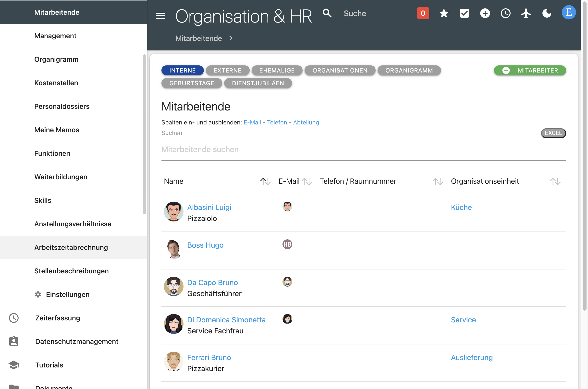Image resolution: width=588 pixels, height=389 pixels.
Task: Click Da Capo Bruno's profile photo
Action: (x=173, y=287)
